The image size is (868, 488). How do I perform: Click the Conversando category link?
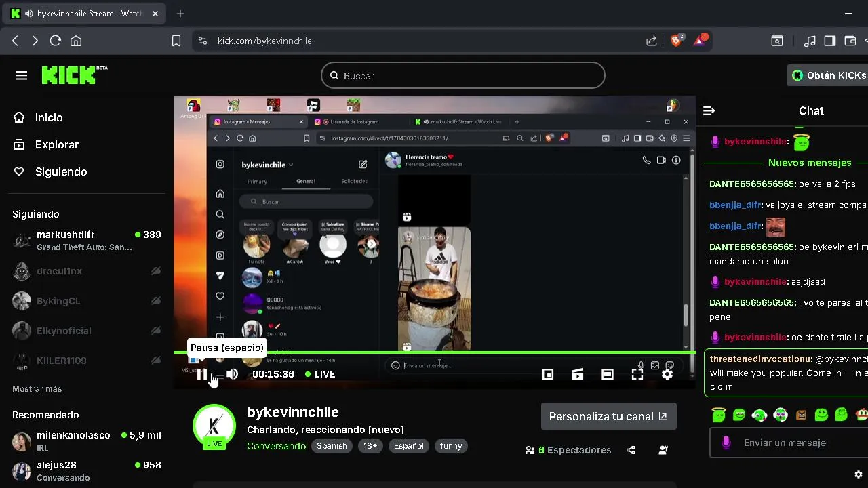click(x=276, y=446)
